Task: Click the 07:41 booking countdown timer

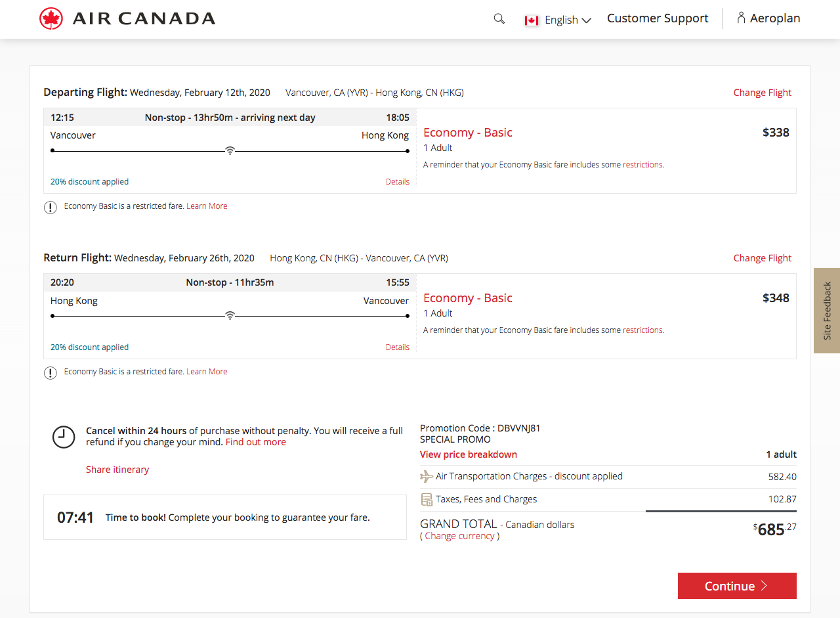Action: [x=75, y=518]
